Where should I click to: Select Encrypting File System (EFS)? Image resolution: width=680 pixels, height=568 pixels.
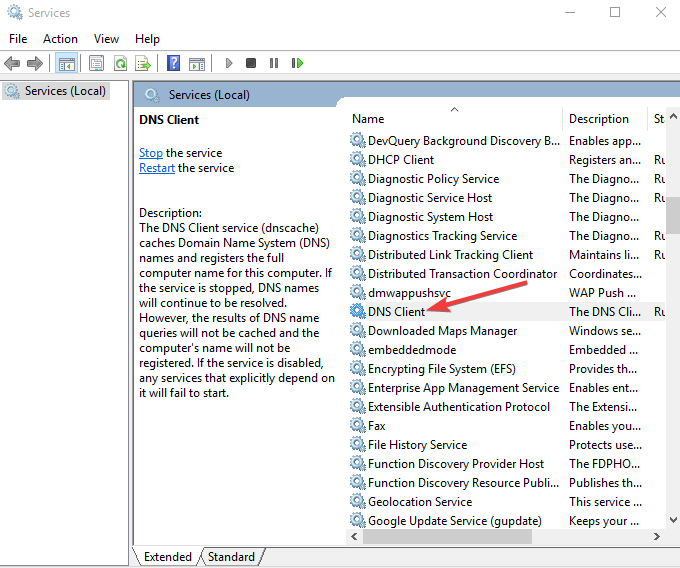[441, 369]
